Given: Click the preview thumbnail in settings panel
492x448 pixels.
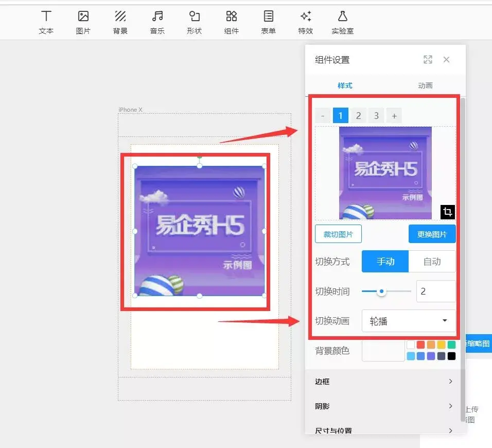Looking at the screenshot, I should pyautogui.click(x=385, y=173).
